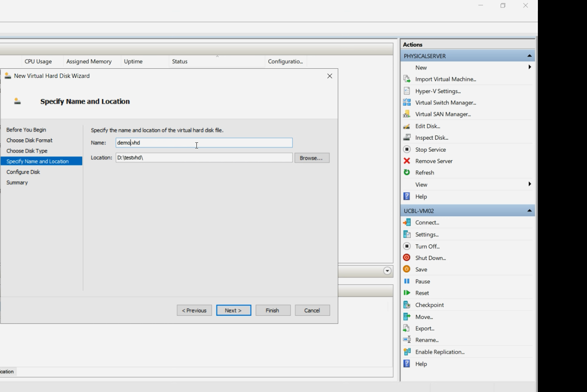Click the Previous button

coord(194,310)
